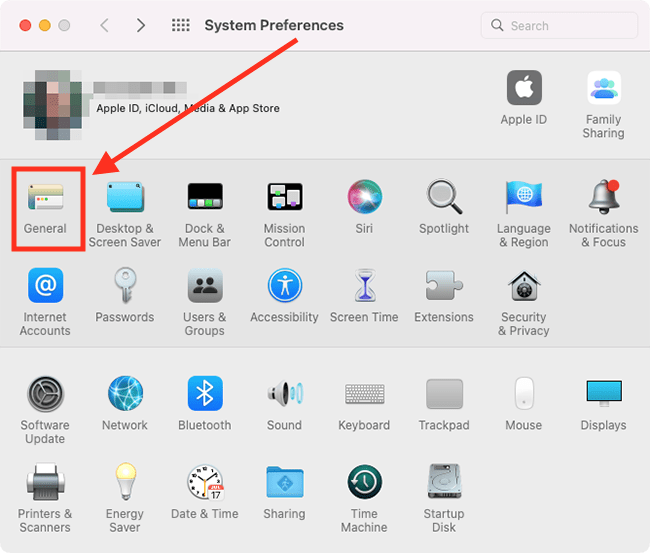Go forward with the right chevron
The image size is (650, 553).
tap(141, 25)
